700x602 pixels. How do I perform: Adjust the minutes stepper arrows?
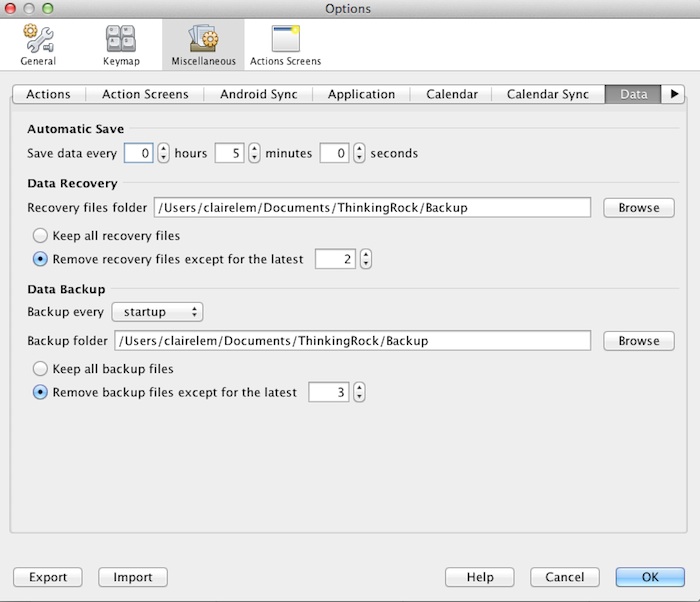[254, 153]
